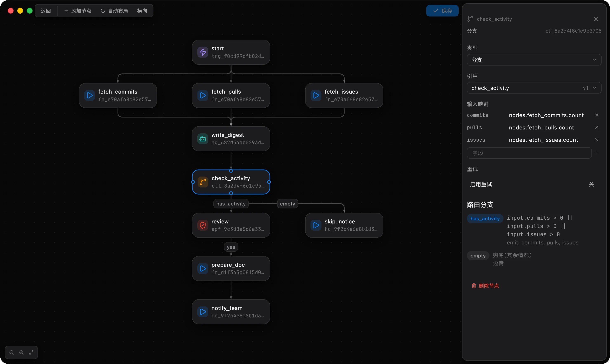The width and height of the screenshot is (610, 364).
Task: Zoom out the canvas with the minus magnifier
Action: pos(12,352)
